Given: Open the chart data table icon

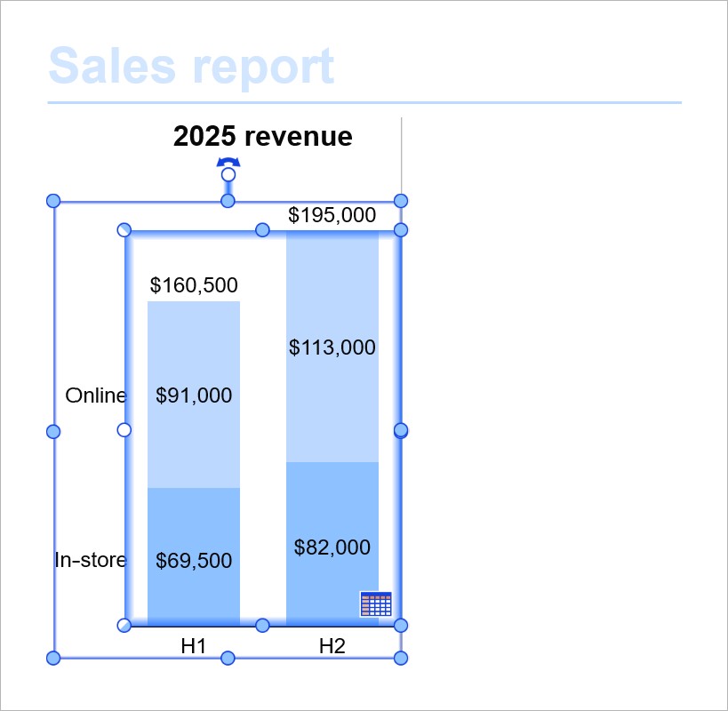Looking at the screenshot, I should [375, 603].
